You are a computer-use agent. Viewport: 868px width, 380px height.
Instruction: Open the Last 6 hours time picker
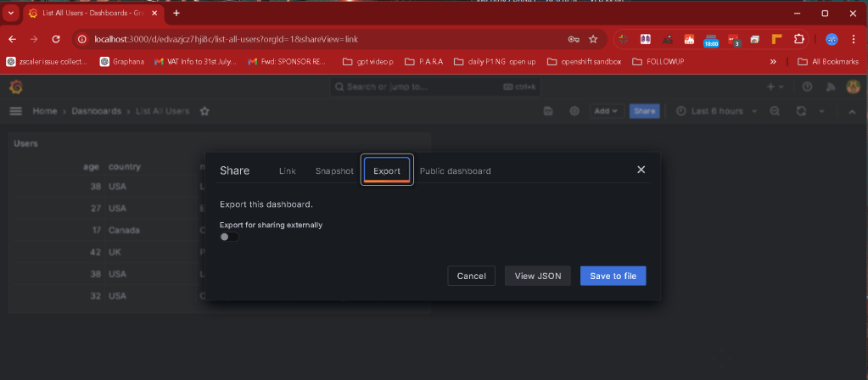[x=717, y=111]
